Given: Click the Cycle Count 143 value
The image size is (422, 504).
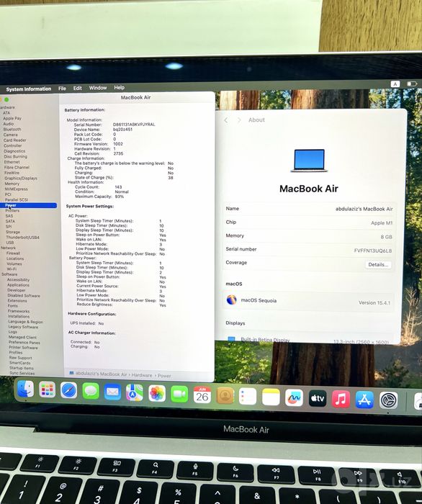Looking at the screenshot, I should click(x=118, y=186).
